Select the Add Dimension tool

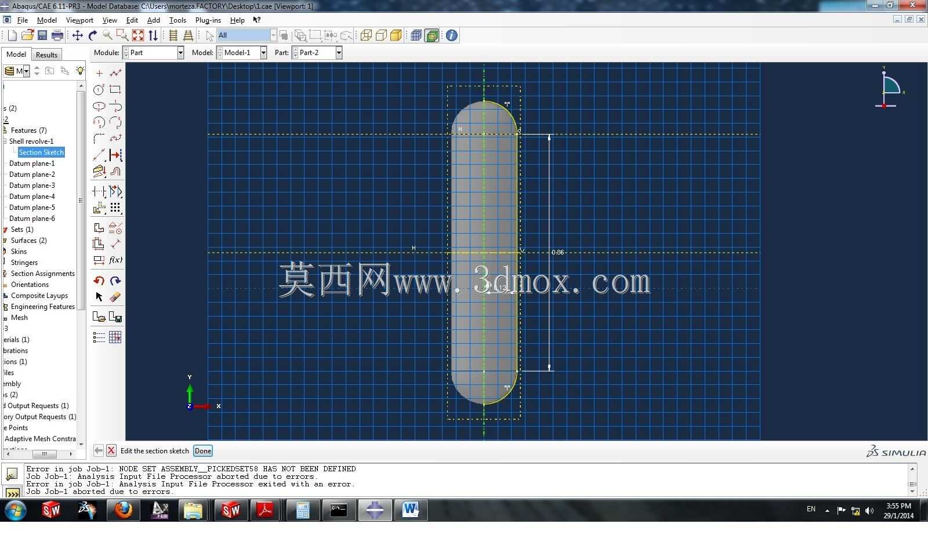pyautogui.click(x=115, y=243)
